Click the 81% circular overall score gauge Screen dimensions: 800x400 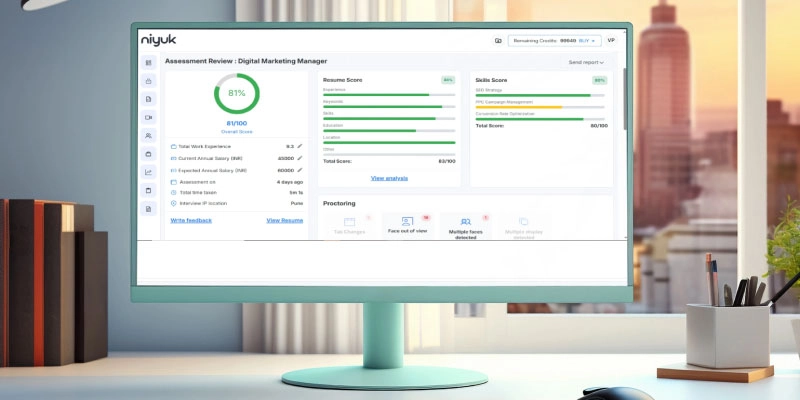236,93
